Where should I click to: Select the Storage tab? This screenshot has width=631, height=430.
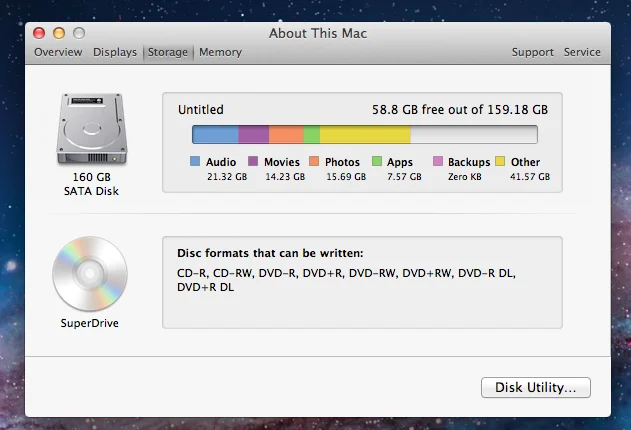click(x=168, y=52)
